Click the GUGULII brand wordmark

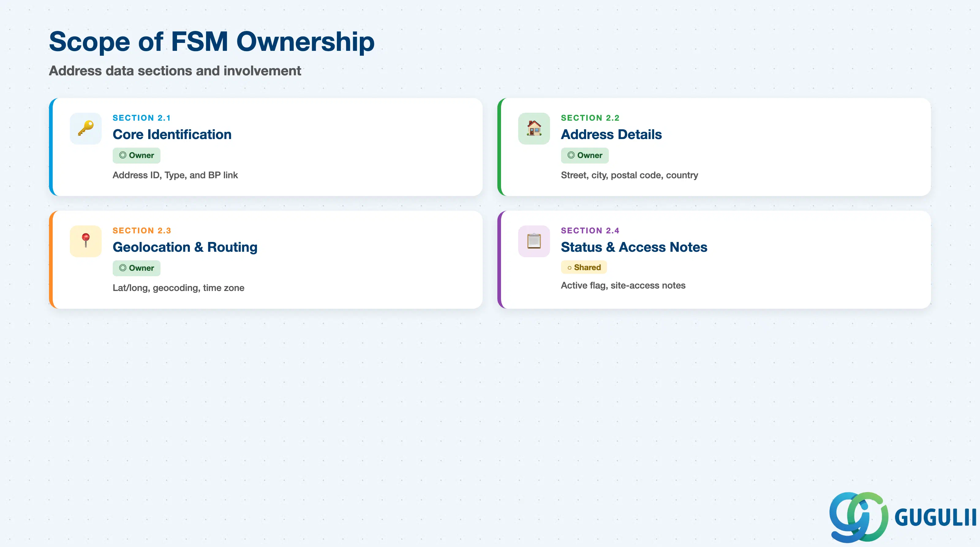coord(935,518)
